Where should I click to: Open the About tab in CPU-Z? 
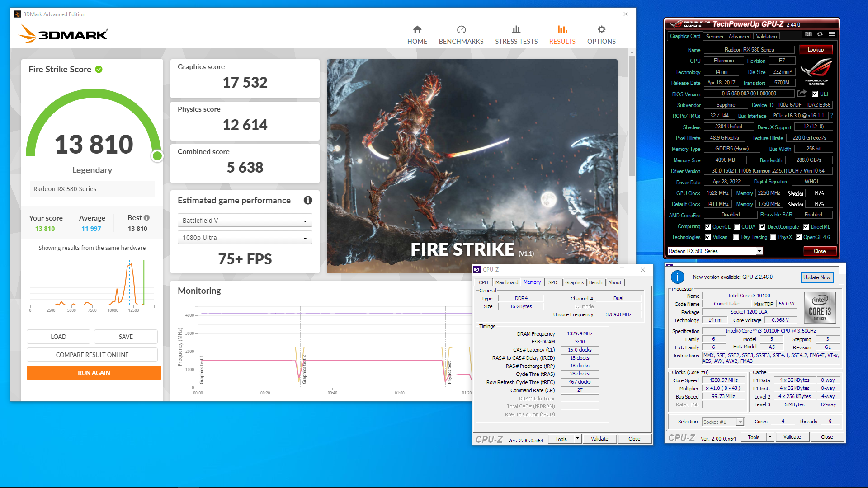pyautogui.click(x=614, y=282)
